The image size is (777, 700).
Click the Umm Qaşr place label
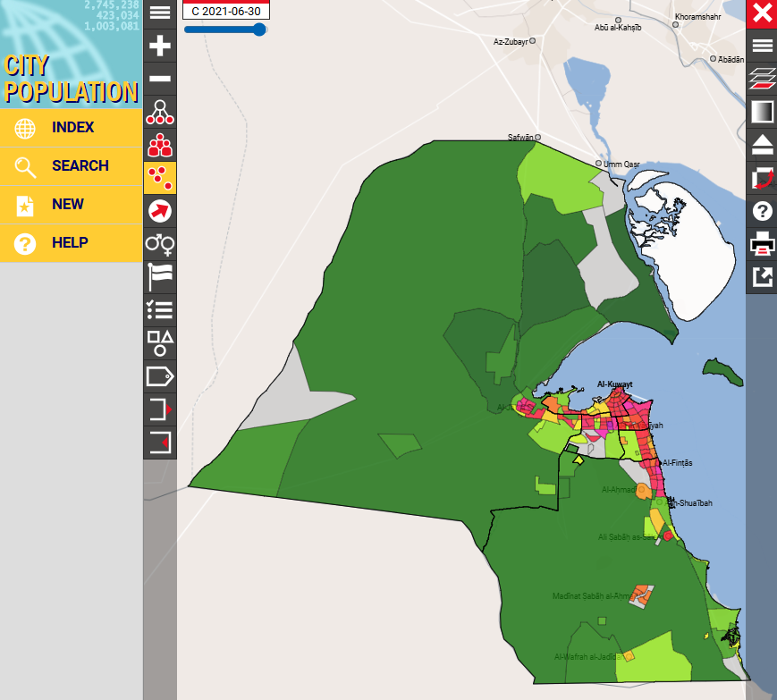pyautogui.click(x=621, y=164)
